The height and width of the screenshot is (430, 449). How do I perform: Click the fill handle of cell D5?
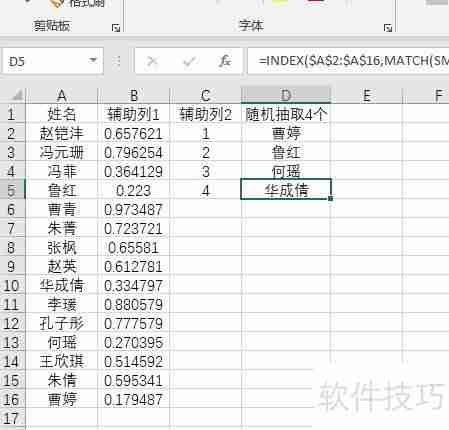330,199
